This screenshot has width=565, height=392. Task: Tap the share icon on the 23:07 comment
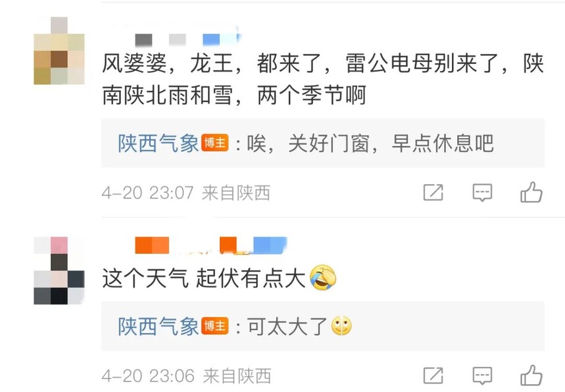click(x=433, y=193)
